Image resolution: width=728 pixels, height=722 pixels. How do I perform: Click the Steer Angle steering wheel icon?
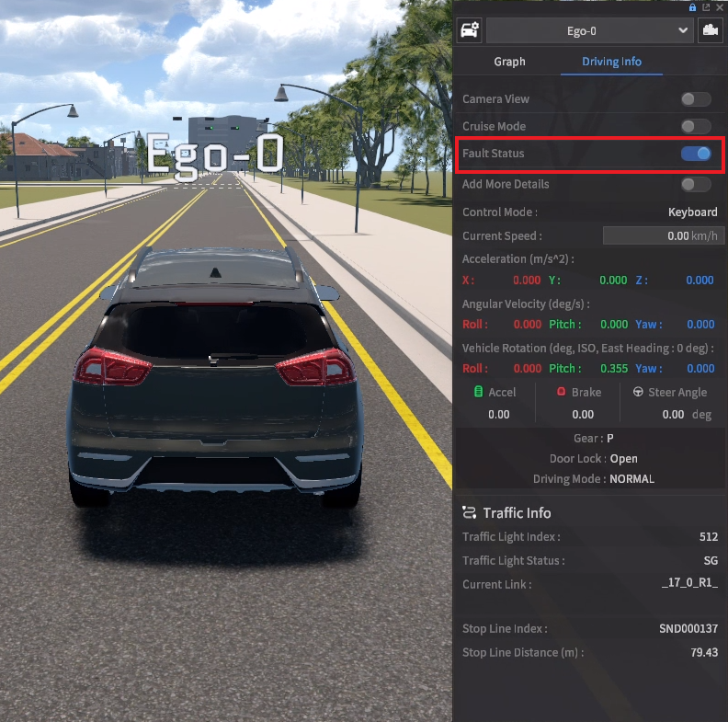[638, 392]
